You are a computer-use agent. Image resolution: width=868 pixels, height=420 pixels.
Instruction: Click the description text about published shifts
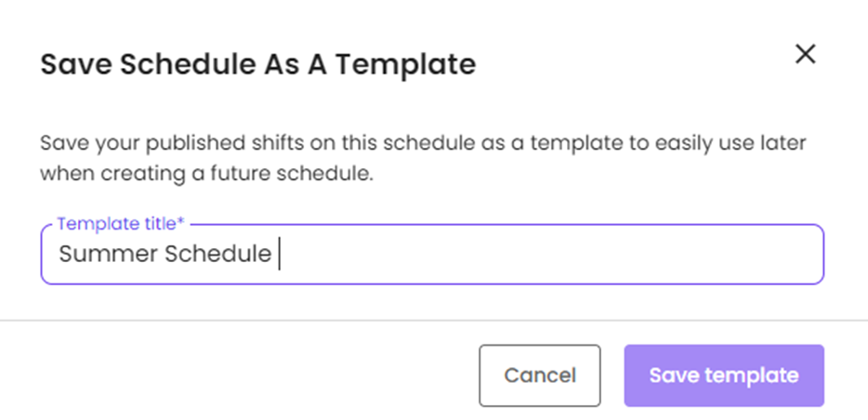point(422,144)
